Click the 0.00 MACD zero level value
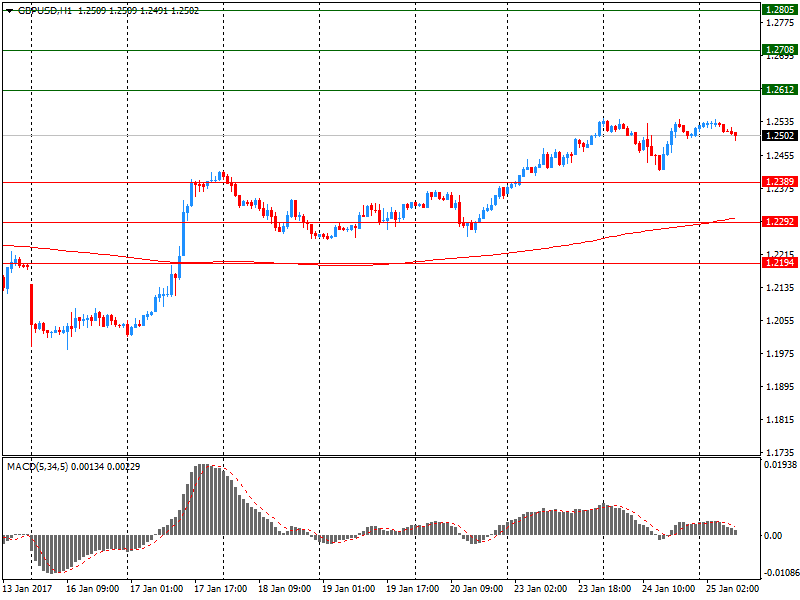 point(773,536)
